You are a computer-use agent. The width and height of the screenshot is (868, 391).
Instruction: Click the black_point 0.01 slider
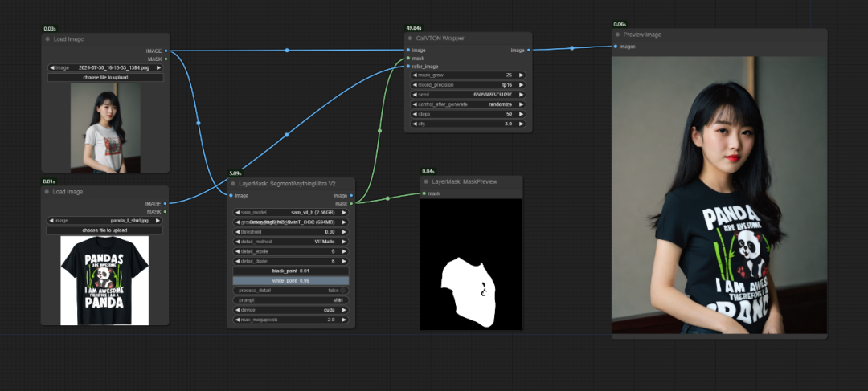pyautogui.click(x=290, y=271)
